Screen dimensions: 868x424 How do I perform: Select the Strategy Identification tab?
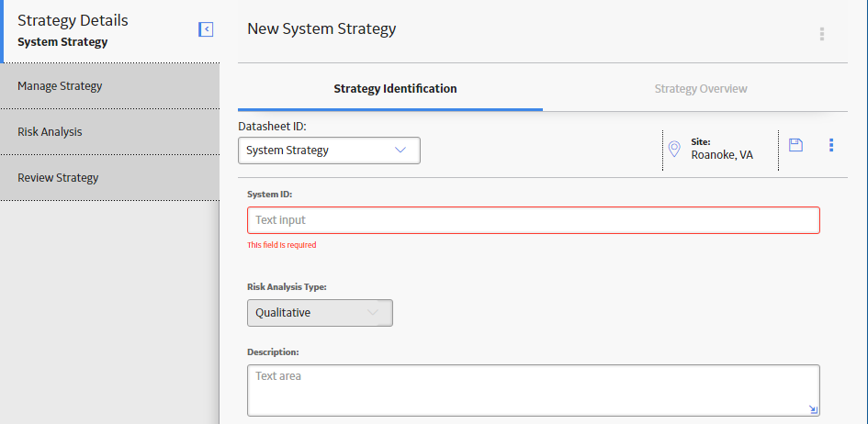pos(395,88)
